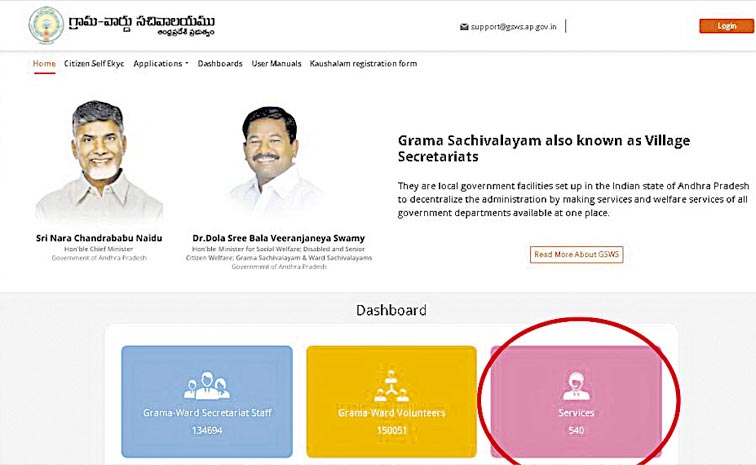Click Dr. Dola Sree Bala Veeranjaneya Swamy photo
The image size is (756, 465).
(x=271, y=157)
